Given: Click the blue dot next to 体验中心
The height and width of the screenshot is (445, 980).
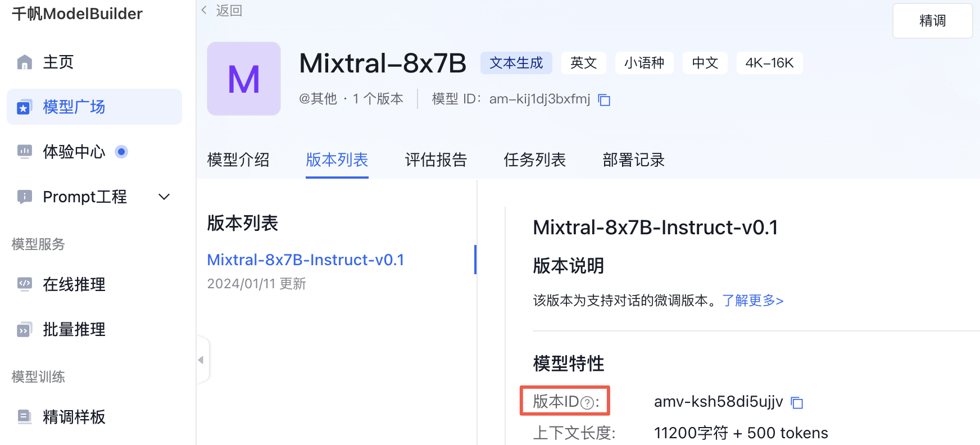Looking at the screenshot, I should [121, 152].
